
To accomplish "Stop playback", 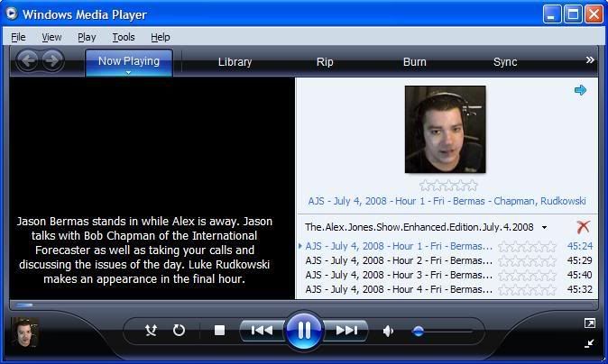I will click(219, 331).
